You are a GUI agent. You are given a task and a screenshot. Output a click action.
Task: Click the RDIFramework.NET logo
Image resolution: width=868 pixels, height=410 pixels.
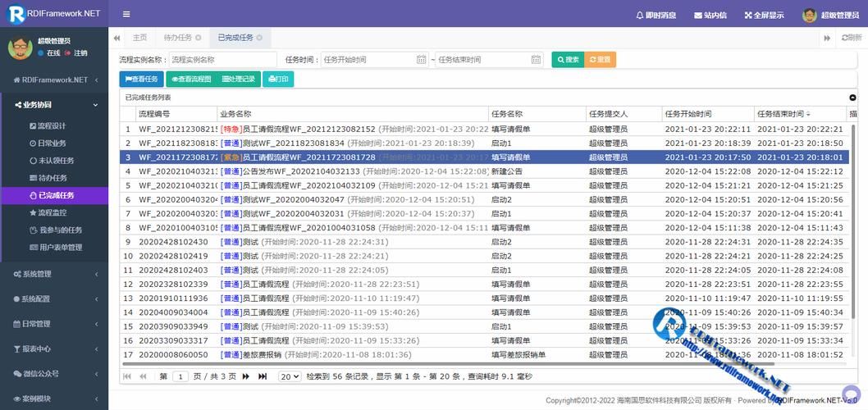point(53,14)
